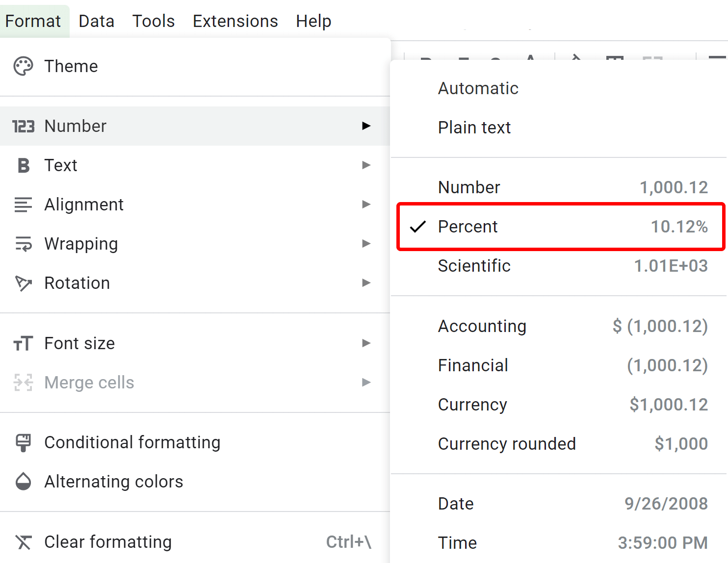Expand the Font size submenu arrow
Image resolution: width=728 pixels, height=563 pixels.
(x=366, y=343)
